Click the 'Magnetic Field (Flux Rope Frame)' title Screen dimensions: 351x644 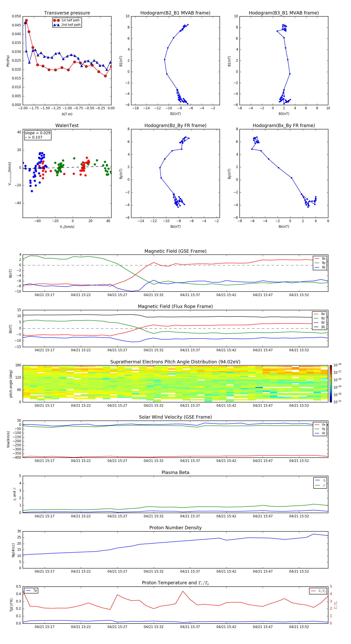(175, 307)
